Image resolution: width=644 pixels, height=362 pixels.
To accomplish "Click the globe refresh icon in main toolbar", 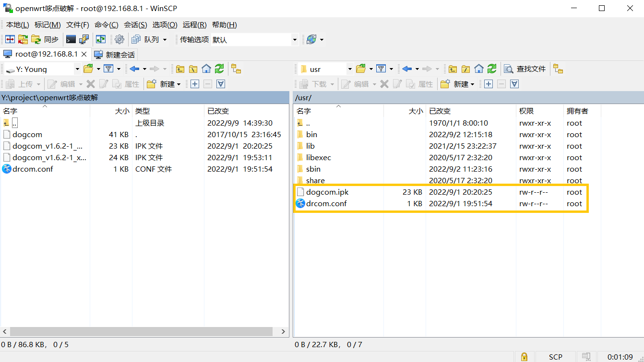I will [x=311, y=39].
